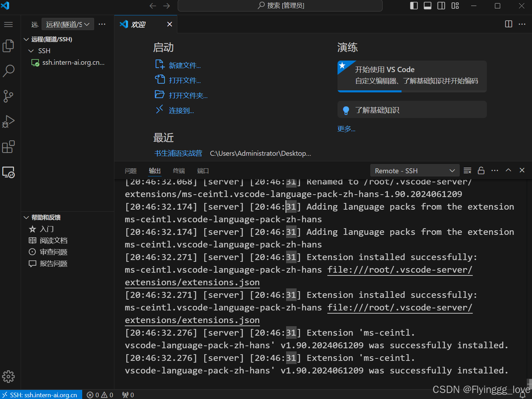Switch to the 端口 panel tab

click(x=203, y=171)
